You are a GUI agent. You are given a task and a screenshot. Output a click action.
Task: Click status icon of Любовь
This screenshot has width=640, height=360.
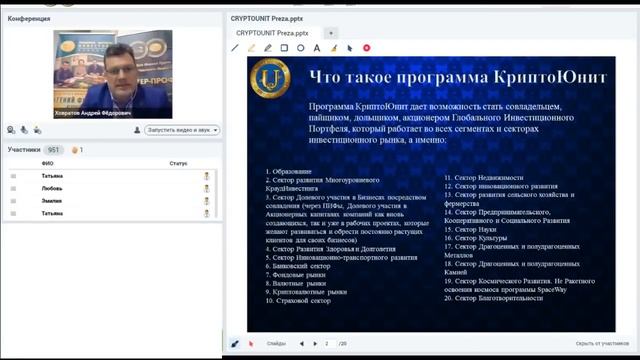tap(207, 189)
